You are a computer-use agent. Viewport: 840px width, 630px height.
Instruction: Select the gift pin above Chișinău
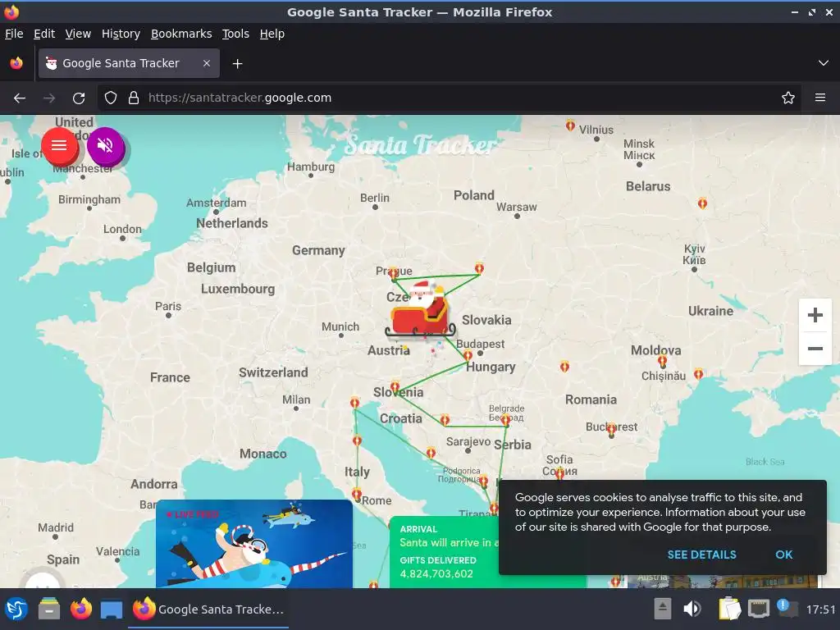click(x=662, y=362)
